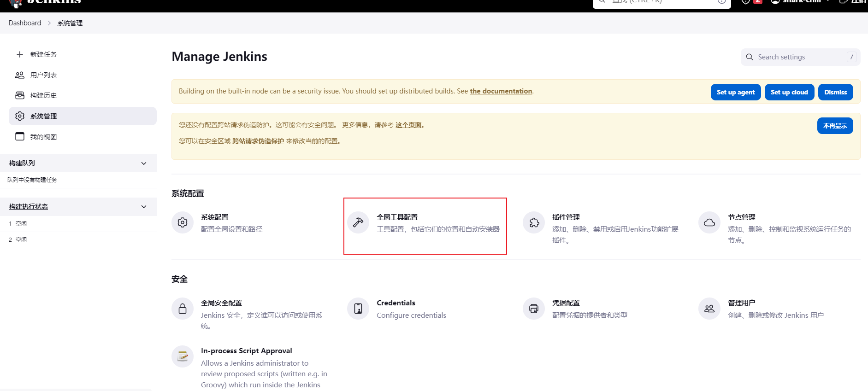
Task: Click the magnifier icon in Search settings
Action: tap(750, 57)
